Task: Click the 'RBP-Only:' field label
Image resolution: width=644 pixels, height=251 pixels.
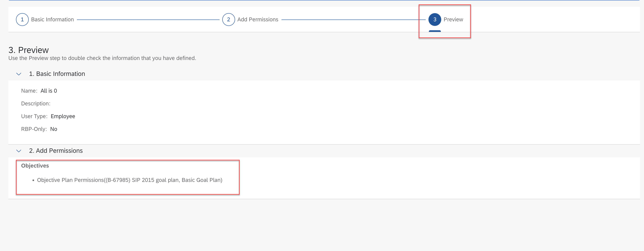Action: 34,129
